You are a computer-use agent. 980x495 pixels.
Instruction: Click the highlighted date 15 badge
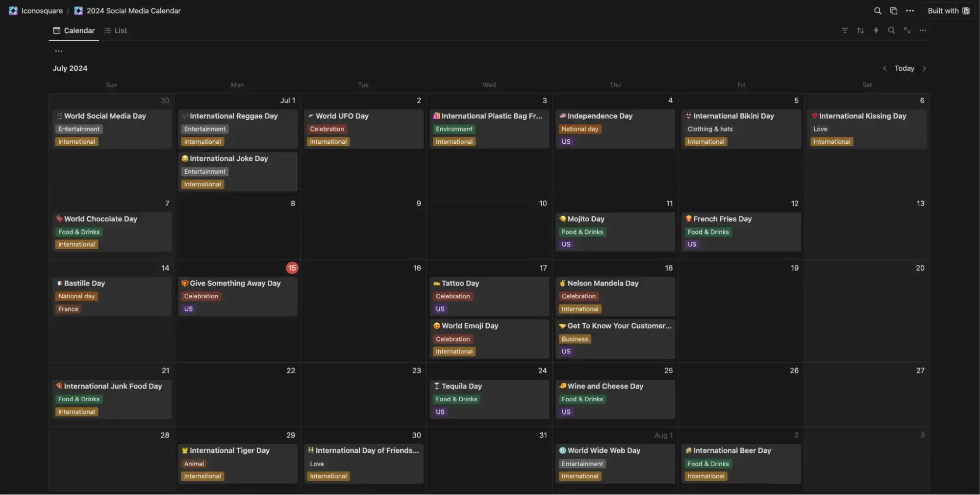pos(292,268)
